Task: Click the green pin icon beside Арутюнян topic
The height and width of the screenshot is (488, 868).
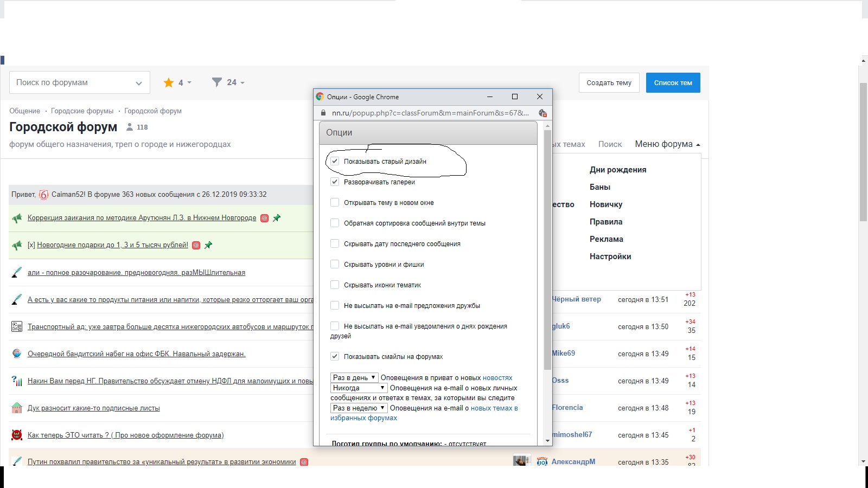Action: (277, 218)
